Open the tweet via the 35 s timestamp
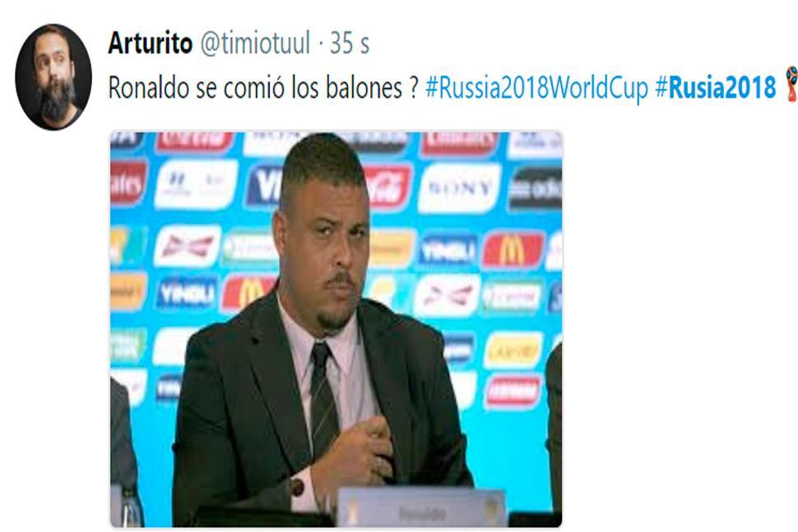798x532 pixels. (350, 43)
